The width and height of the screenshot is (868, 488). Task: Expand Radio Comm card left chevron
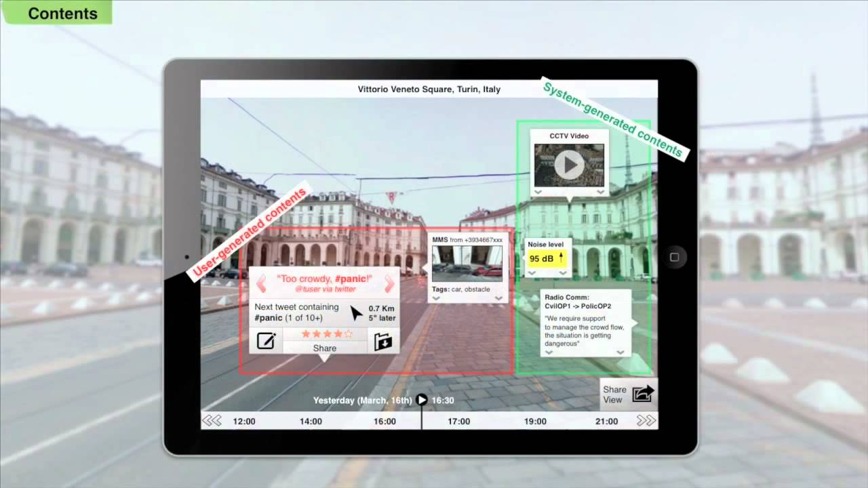pos(549,352)
